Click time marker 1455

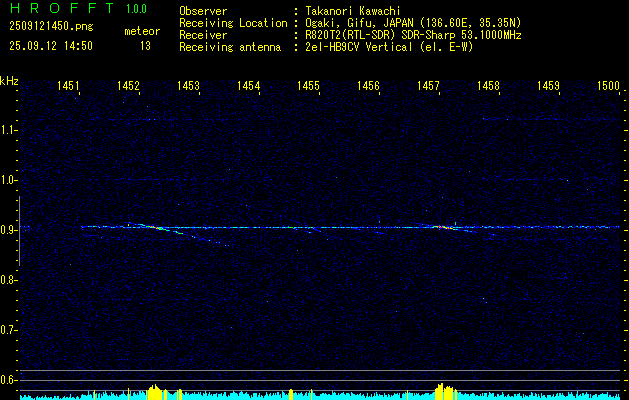(308, 85)
